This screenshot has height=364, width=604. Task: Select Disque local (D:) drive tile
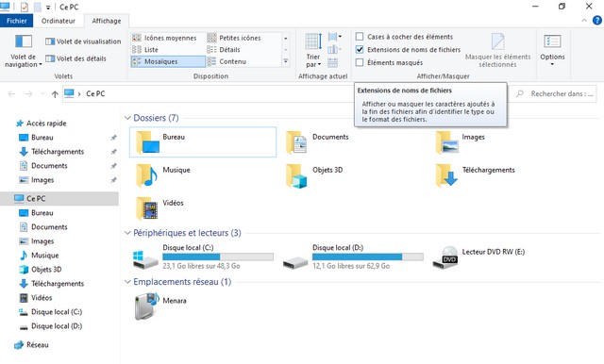353,257
